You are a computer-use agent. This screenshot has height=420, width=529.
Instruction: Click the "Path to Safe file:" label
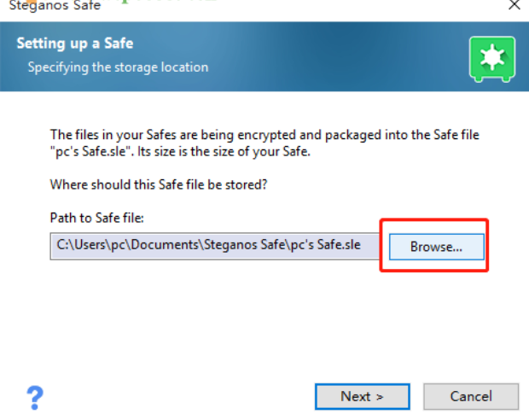pos(96,218)
